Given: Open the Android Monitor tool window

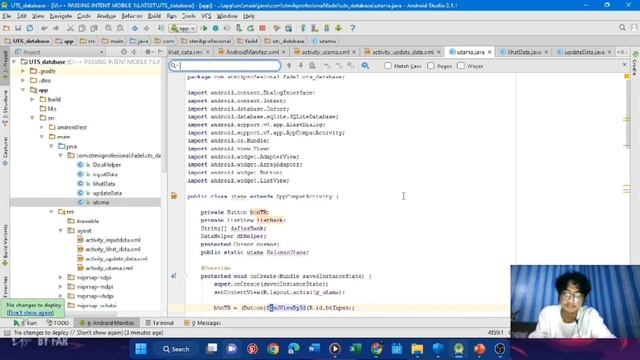Looking at the screenshot, I should [107, 323].
